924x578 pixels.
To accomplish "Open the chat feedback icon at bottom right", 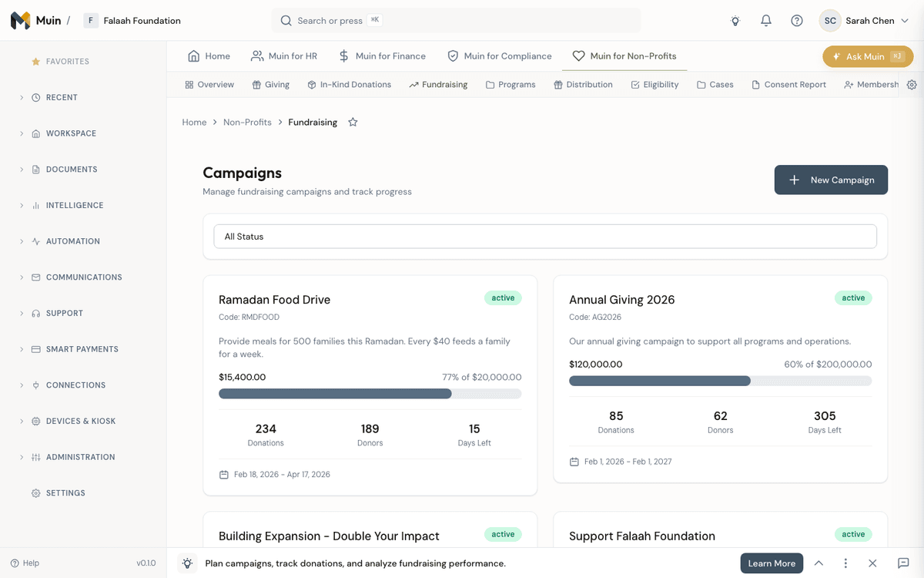I will click(x=904, y=563).
